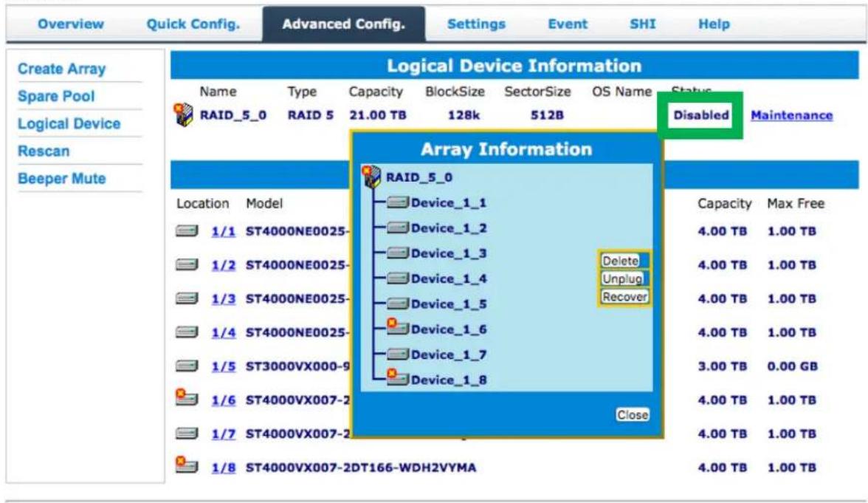Click the Device_1_2 disk icon
868x503 pixels.
pyautogui.click(x=398, y=227)
